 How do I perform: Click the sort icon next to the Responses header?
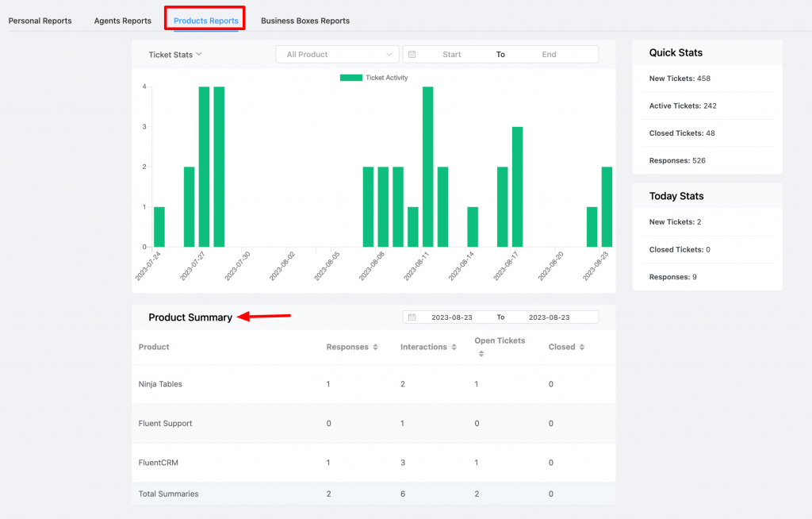point(376,347)
